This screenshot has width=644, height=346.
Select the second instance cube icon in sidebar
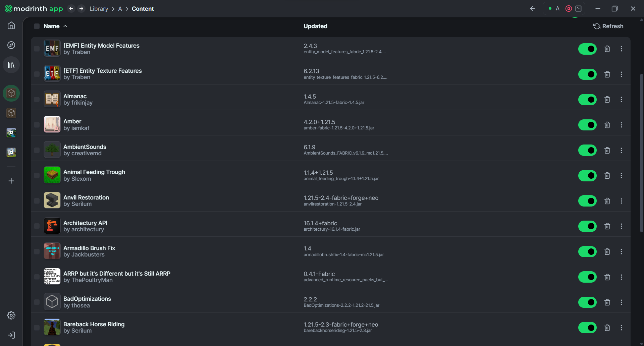[11, 113]
